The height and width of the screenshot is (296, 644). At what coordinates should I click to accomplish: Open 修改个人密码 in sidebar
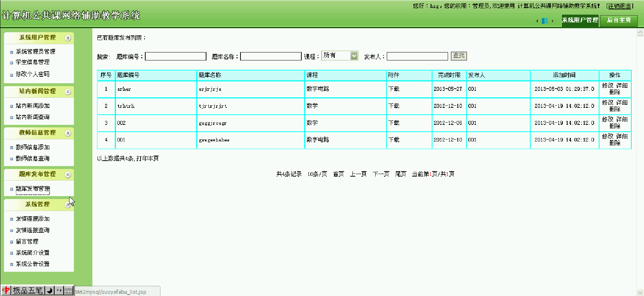pos(33,74)
